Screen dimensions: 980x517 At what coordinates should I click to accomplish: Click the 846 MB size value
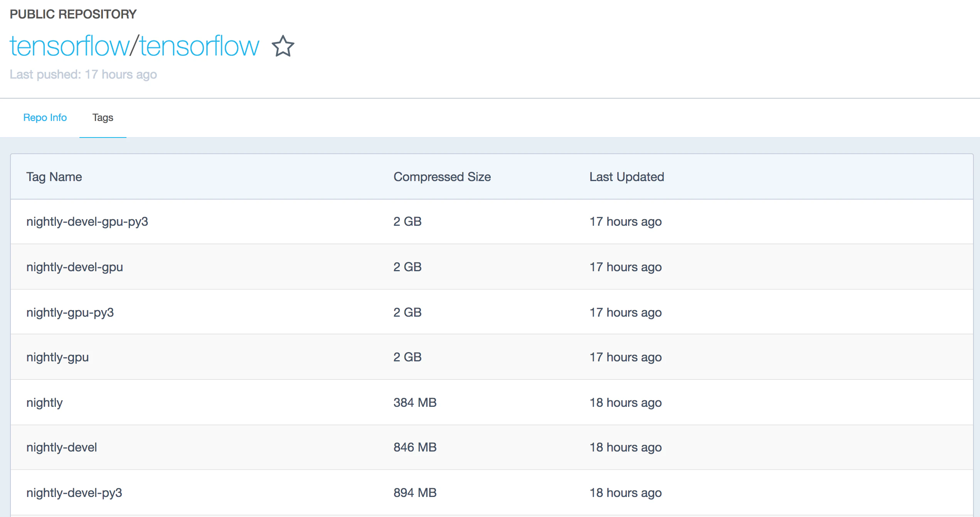(x=415, y=447)
